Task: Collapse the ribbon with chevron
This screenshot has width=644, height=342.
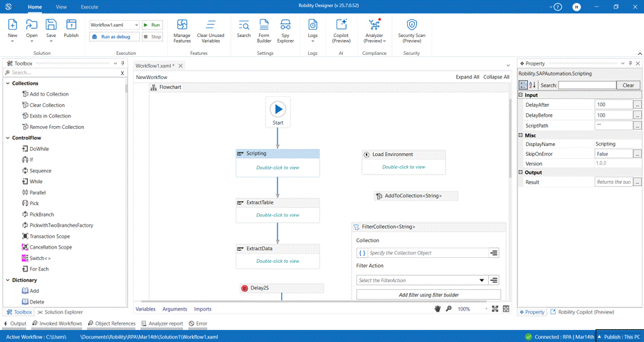Action: tap(640, 53)
